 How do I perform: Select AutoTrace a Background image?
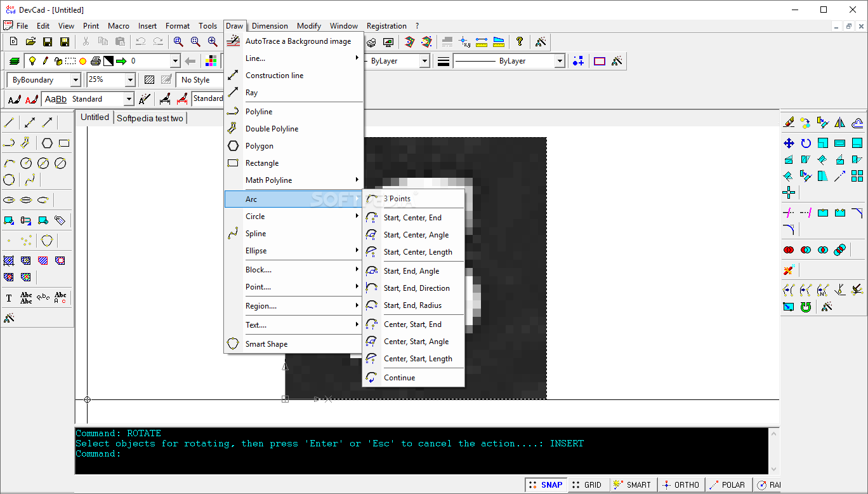click(294, 41)
